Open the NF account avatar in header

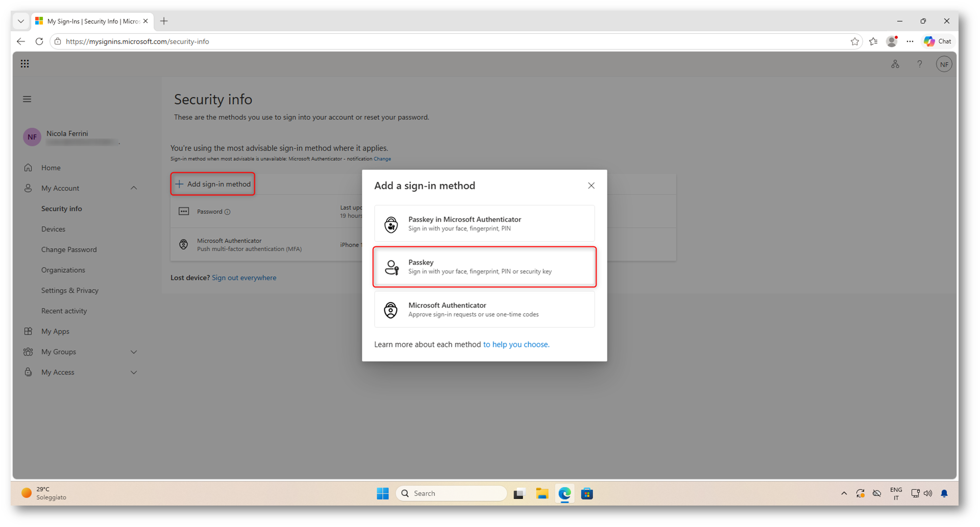(944, 64)
